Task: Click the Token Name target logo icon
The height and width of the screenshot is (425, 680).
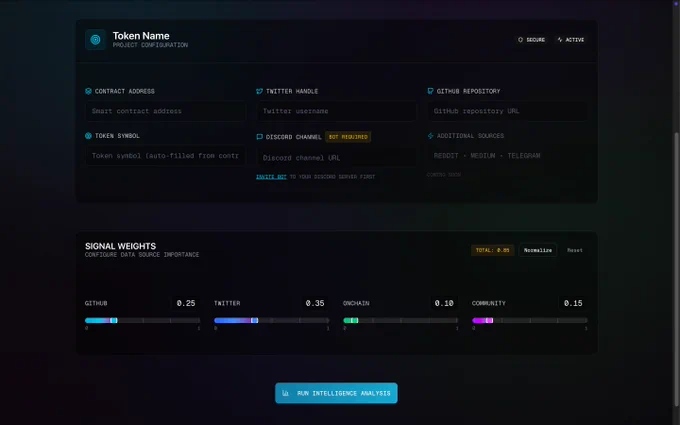Action: tap(95, 40)
